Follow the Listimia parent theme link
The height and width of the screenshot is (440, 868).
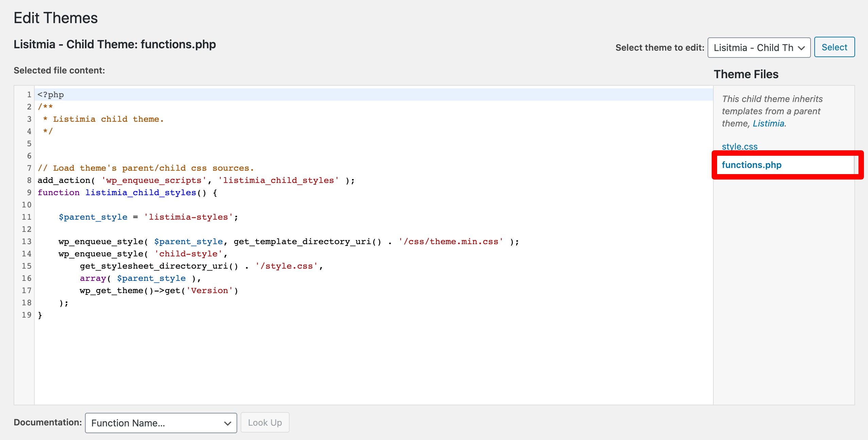[x=768, y=123]
